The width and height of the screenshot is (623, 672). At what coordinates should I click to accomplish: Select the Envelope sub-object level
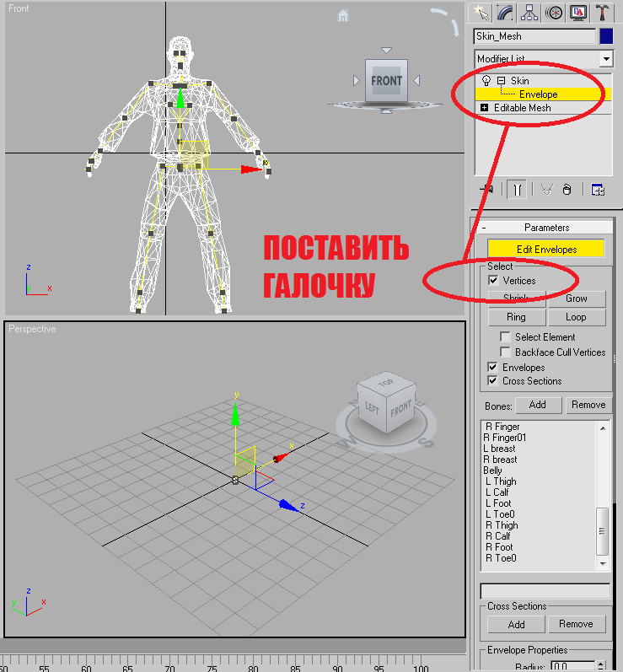click(x=538, y=94)
